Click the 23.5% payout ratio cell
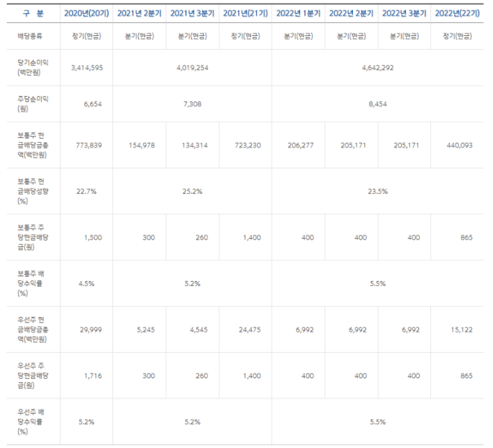This screenshot has height=448, width=493. 378,191
